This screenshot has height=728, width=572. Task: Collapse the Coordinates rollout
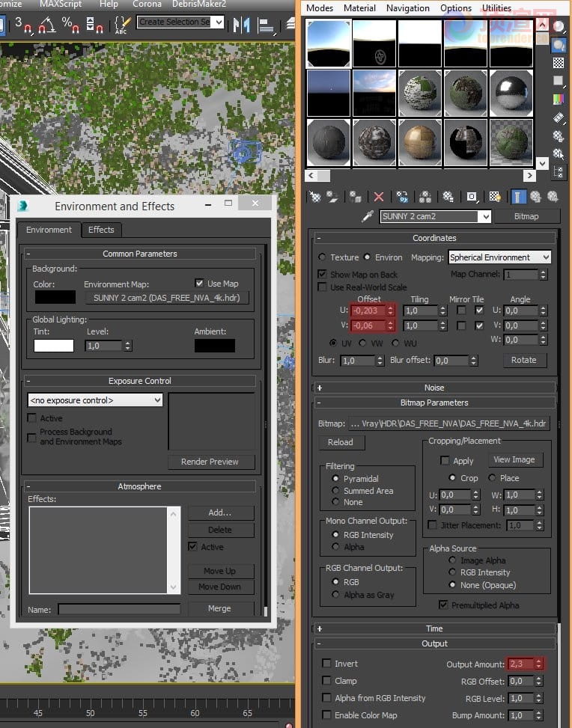coord(434,238)
